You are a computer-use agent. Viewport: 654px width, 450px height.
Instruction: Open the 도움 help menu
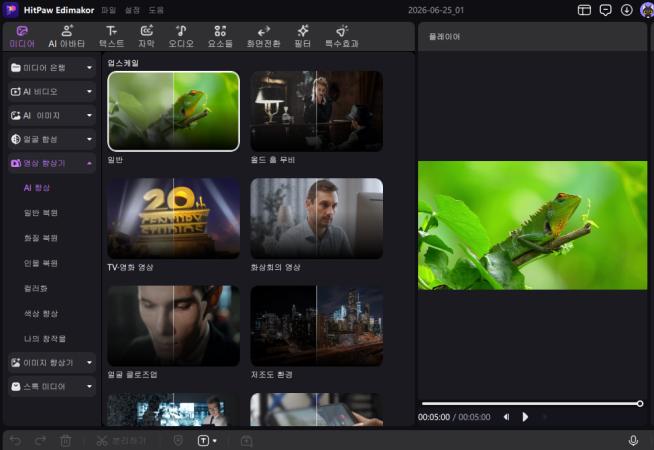[x=156, y=10]
